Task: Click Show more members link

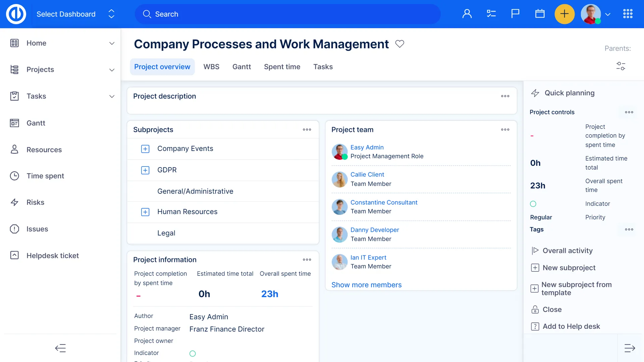Action: tap(366, 285)
